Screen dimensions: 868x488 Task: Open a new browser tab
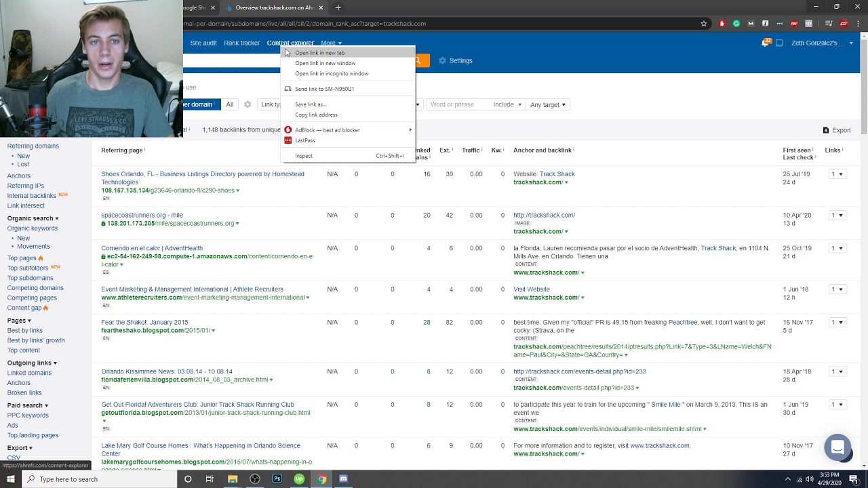click(338, 7)
